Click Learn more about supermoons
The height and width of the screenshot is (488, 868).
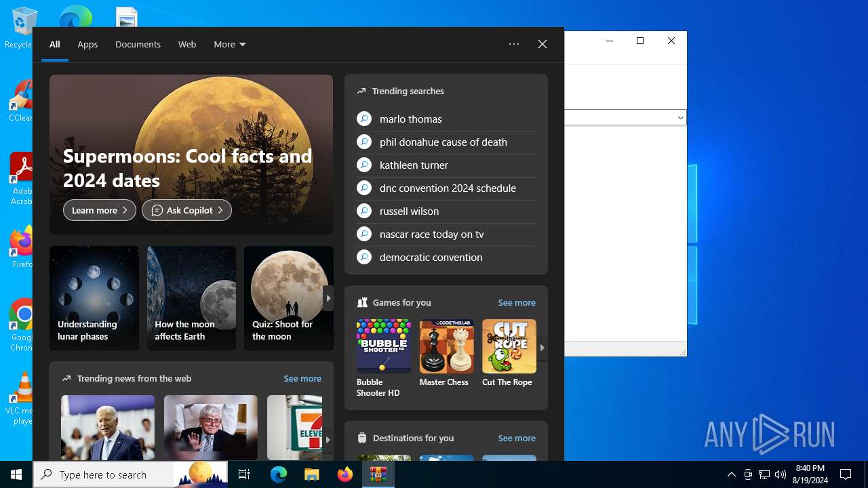(100, 210)
